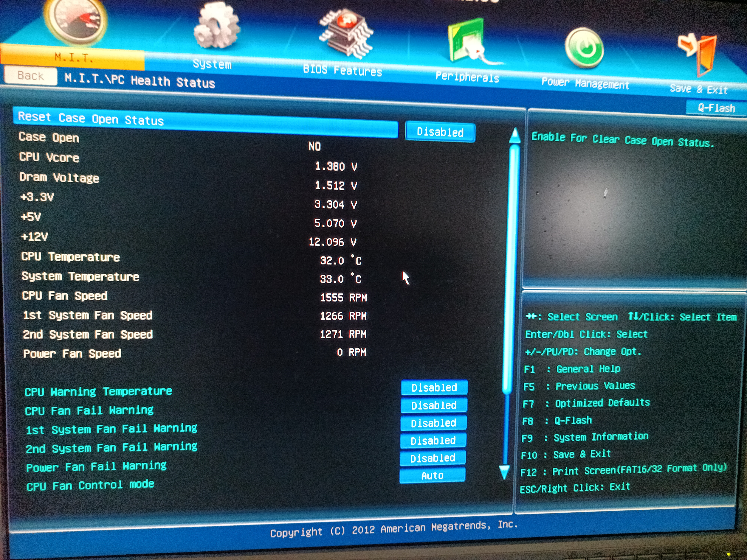Toggle 1st System Fan Fail Warning
747x560 pixels.
point(434,423)
